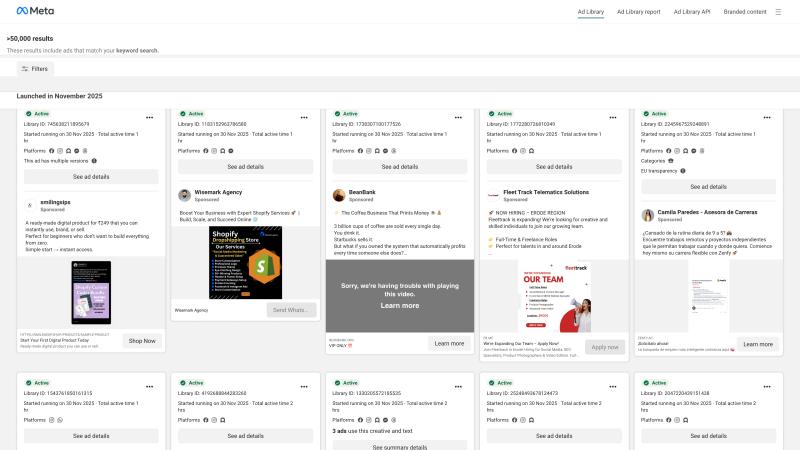Click the Learn more button below the BeanBank video
The height and width of the screenshot is (450, 800).
point(449,343)
